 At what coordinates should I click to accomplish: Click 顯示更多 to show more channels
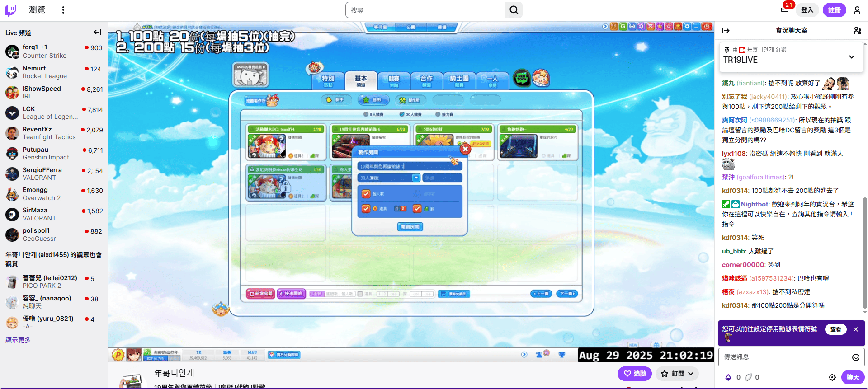click(x=18, y=340)
